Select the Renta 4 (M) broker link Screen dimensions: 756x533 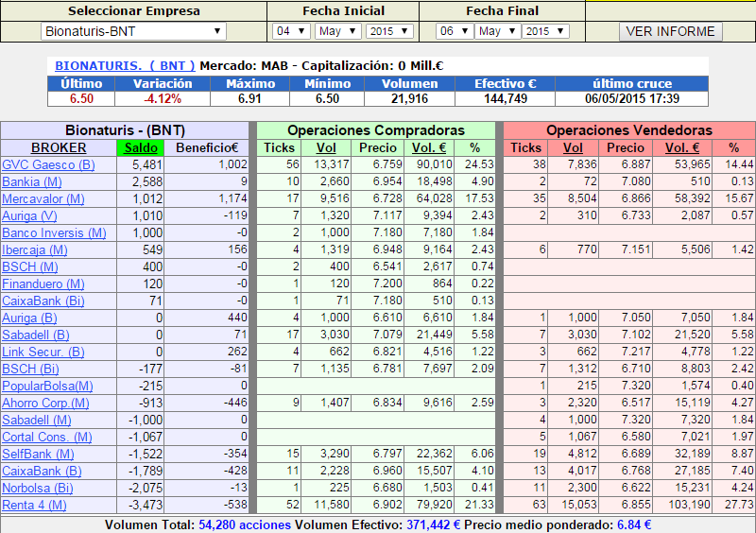(34, 505)
